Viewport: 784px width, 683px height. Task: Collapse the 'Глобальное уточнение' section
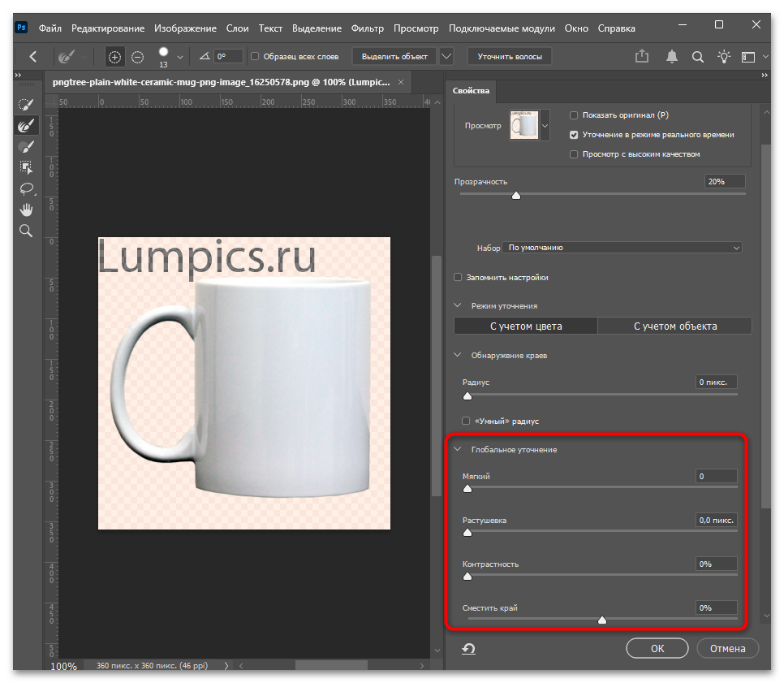pyautogui.click(x=458, y=449)
